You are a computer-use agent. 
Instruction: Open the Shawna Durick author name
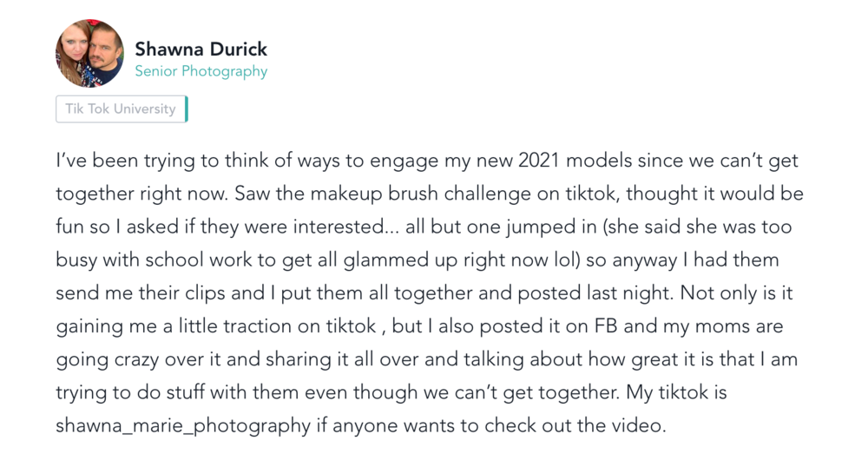pyautogui.click(x=201, y=49)
